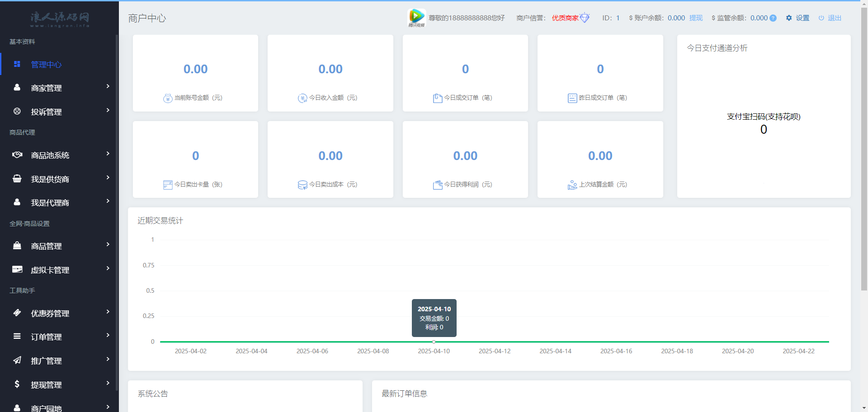Click the diamond merchant credit badge

585,18
